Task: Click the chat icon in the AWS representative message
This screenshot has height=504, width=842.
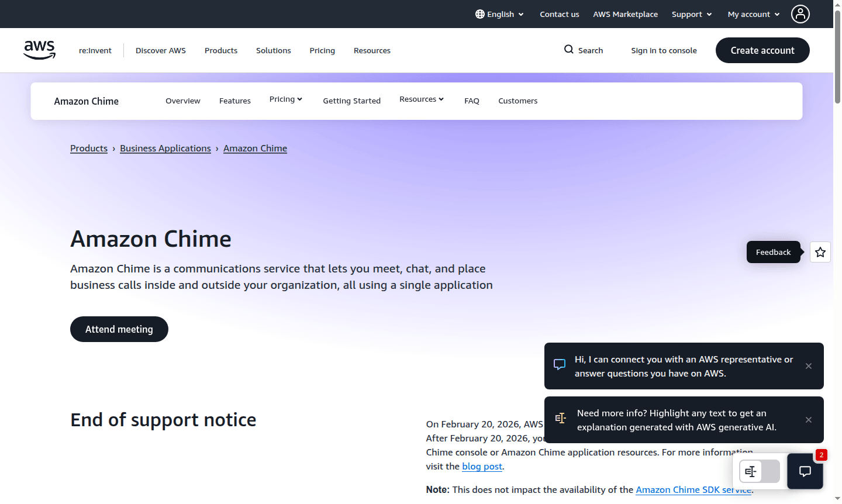Action: click(x=560, y=364)
